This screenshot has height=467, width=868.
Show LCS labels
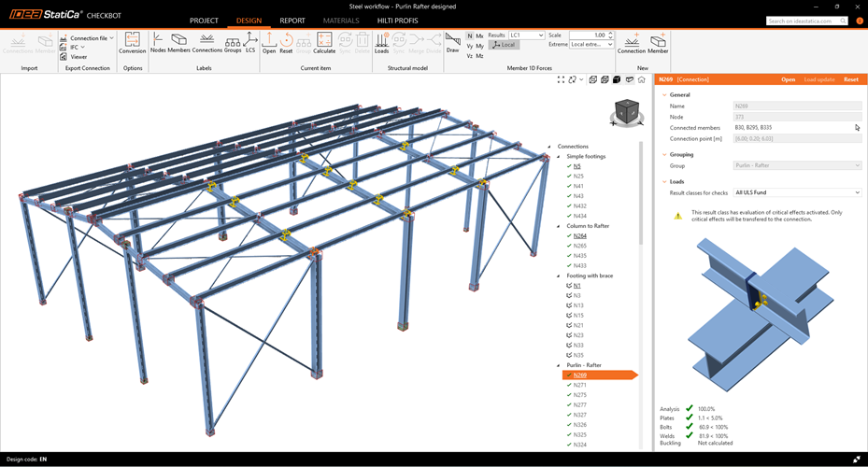pyautogui.click(x=250, y=42)
